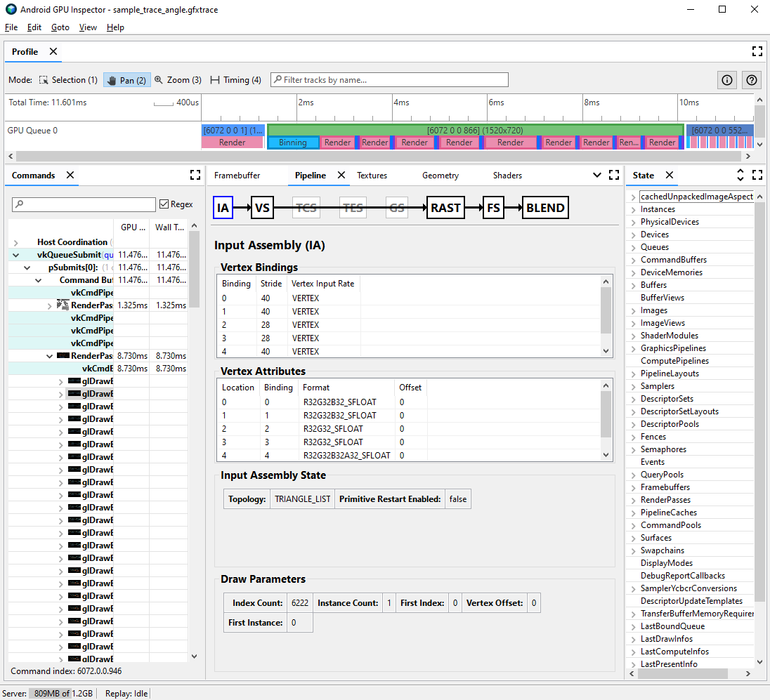
Task: Collapse the vkQueueSubmit tree node
Action: [15, 254]
